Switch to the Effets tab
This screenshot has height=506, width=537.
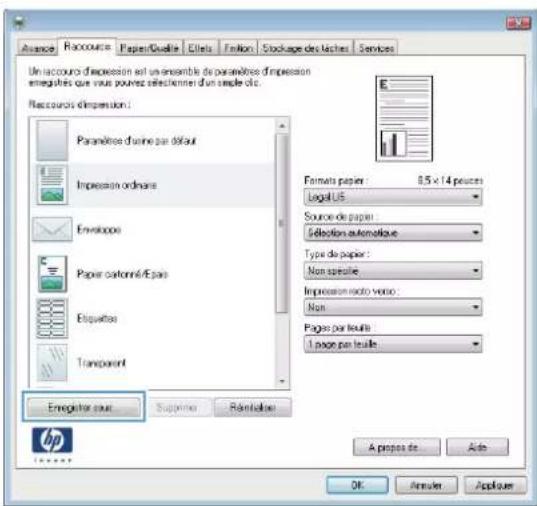tap(201, 48)
